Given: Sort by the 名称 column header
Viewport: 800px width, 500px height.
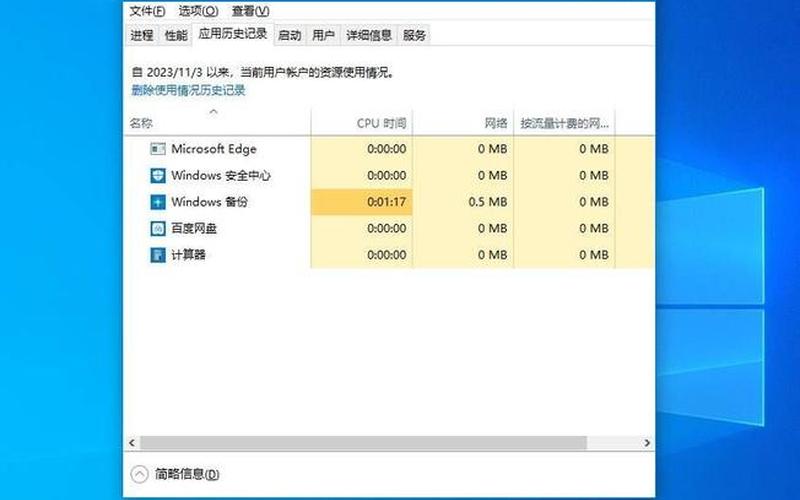Looking at the screenshot, I should click(217, 123).
